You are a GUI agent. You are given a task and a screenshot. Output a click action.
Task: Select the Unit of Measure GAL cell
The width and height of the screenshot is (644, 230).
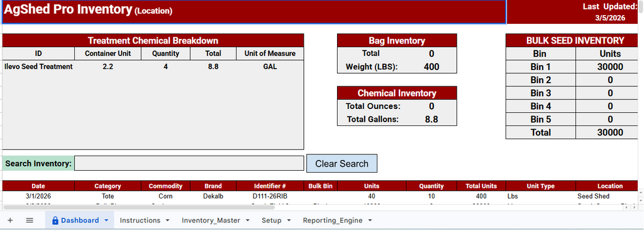pyautogui.click(x=270, y=67)
